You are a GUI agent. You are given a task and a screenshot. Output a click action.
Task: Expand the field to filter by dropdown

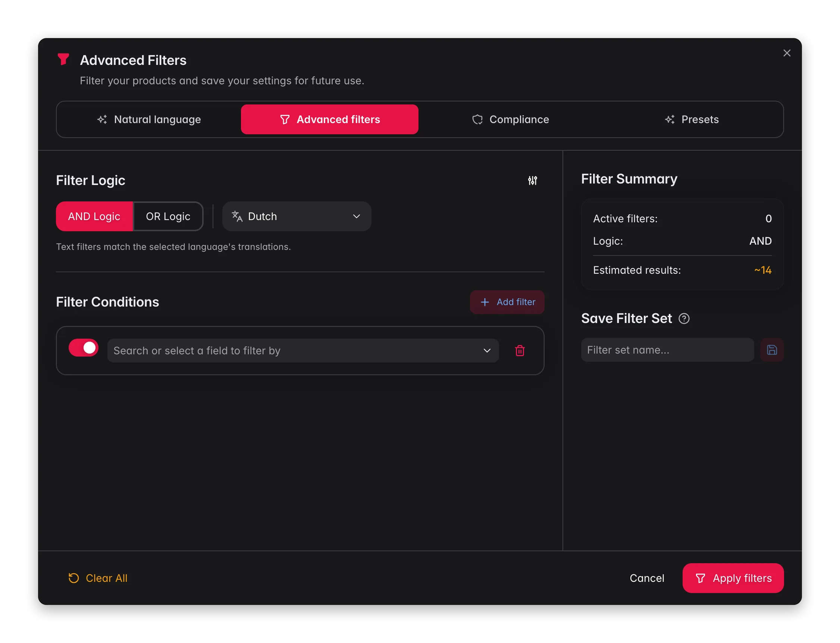point(303,351)
